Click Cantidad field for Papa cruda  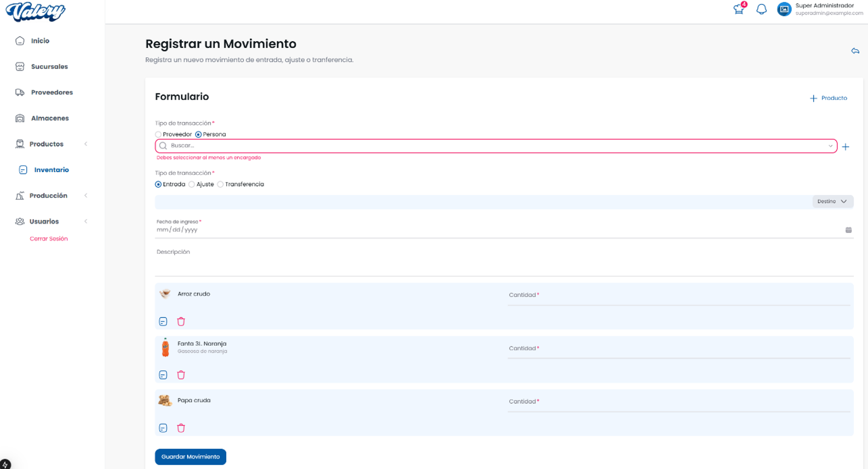(x=679, y=402)
